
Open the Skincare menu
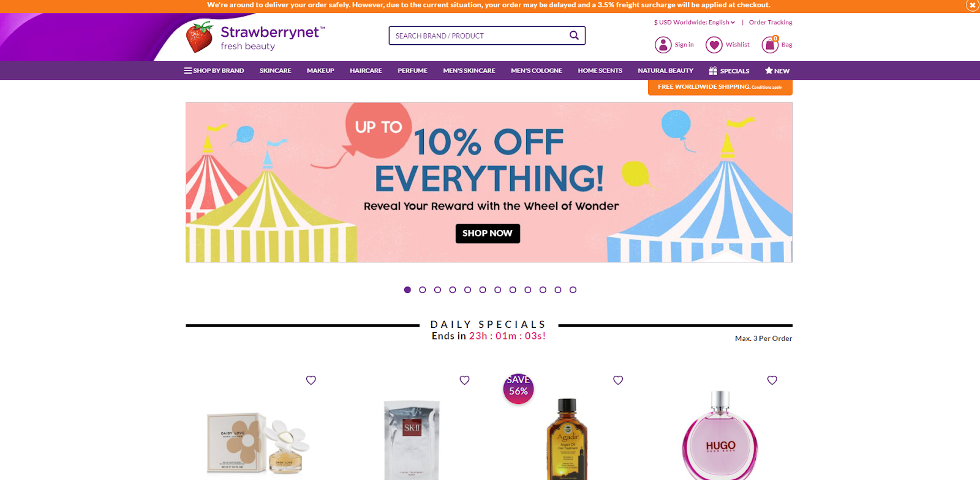[x=275, y=70]
